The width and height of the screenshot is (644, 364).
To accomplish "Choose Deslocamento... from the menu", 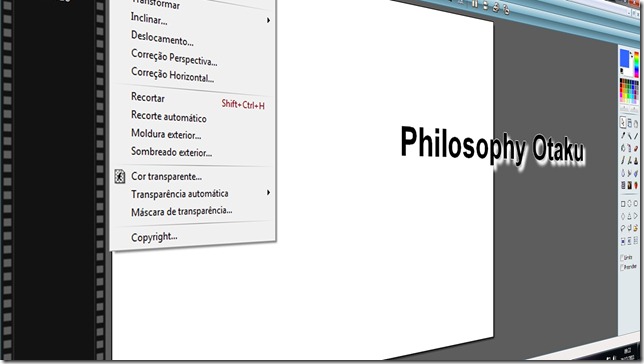I will tap(162, 38).
